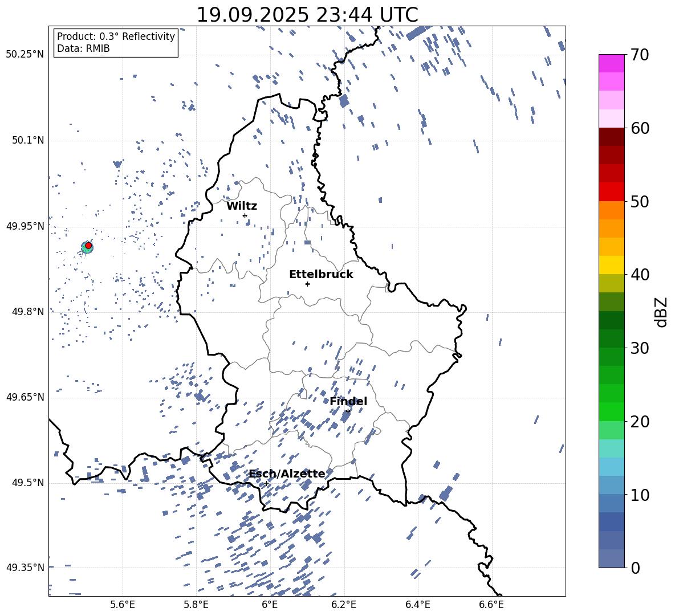Click the dark red colorbar swatch below 60

pos(612,137)
